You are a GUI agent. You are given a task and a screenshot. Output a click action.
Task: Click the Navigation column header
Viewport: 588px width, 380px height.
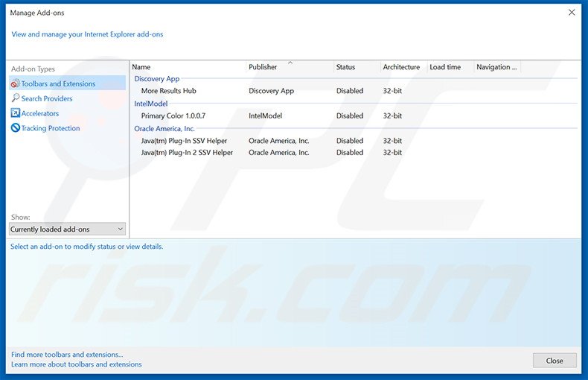pyautogui.click(x=493, y=67)
